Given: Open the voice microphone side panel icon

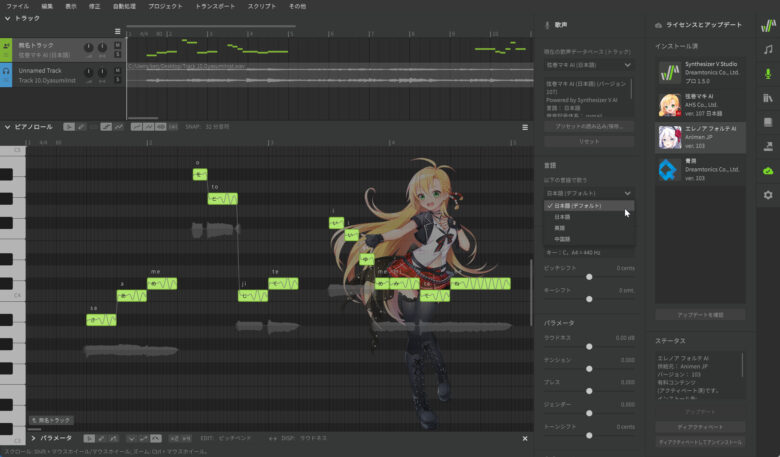Looking at the screenshot, I should [769, 74].
